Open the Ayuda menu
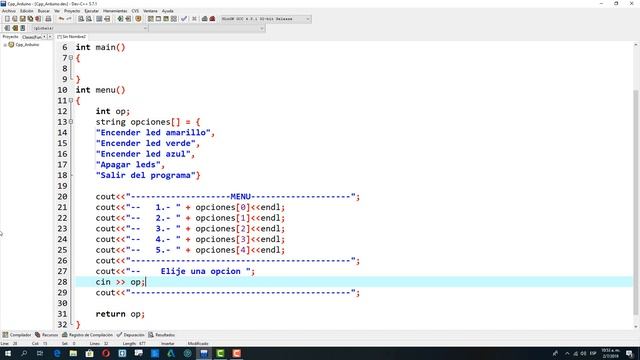This screenshot has width=640, height=360. (x=168, y=11)
